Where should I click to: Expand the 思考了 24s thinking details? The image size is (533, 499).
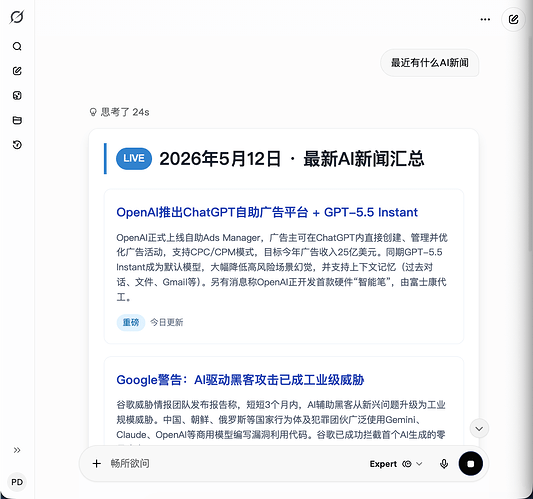[119, 112]
